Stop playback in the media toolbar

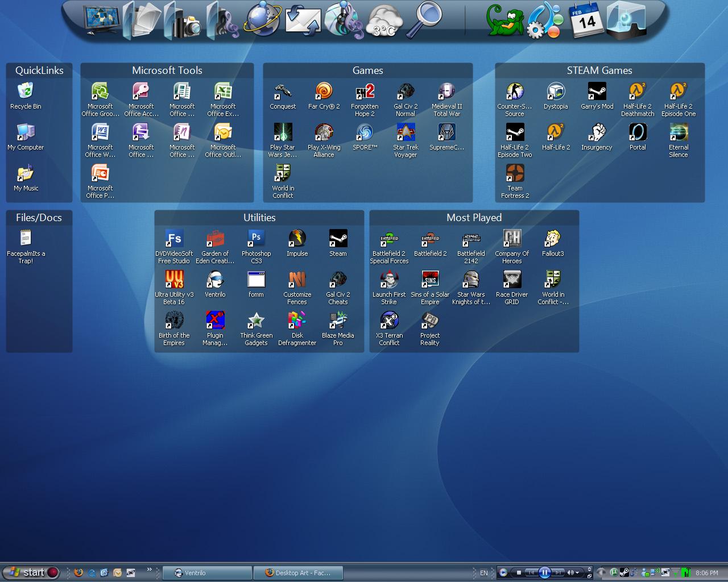(x=519, y=573)
